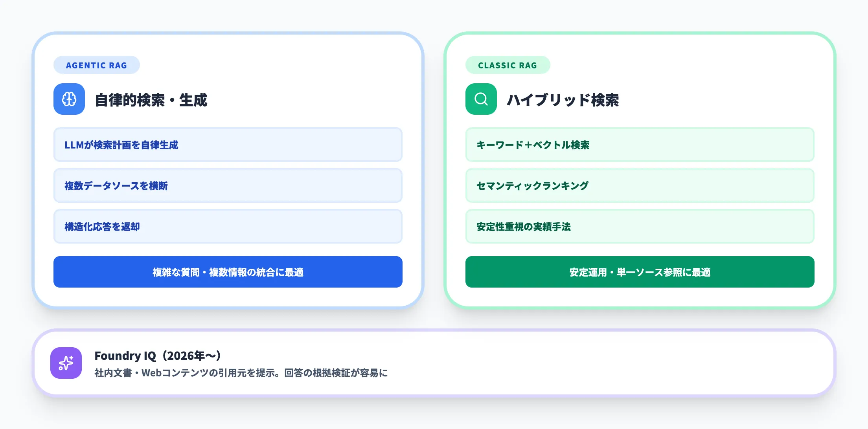Click the 安定性重視の実績手法 feature row
The height and width of the screenshot is (429, 868).
[640, 226]
